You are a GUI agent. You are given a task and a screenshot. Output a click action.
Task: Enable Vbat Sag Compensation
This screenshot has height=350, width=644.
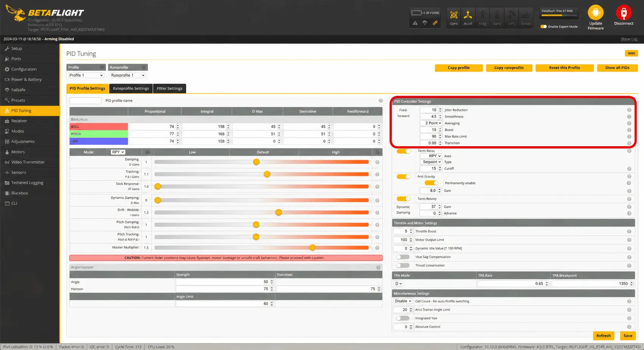coord(403,257)
